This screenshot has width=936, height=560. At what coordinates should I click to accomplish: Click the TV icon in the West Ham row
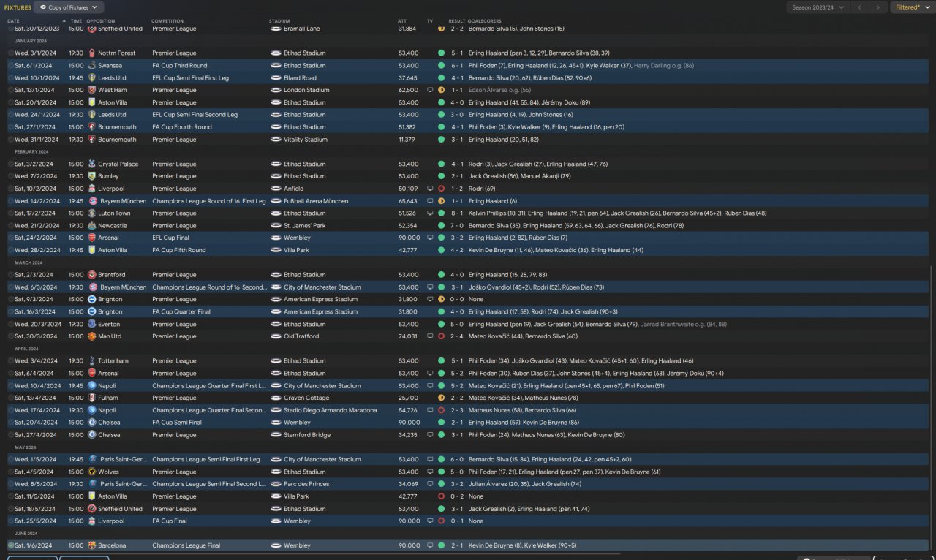tap(430, 90)
